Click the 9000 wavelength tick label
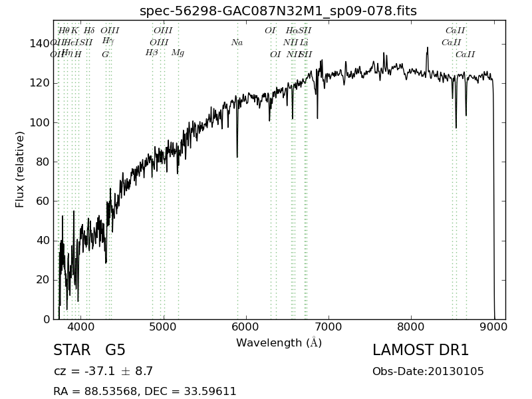Image resolution: width=532 pixels, height=399 pixels. tap(493, 327)
